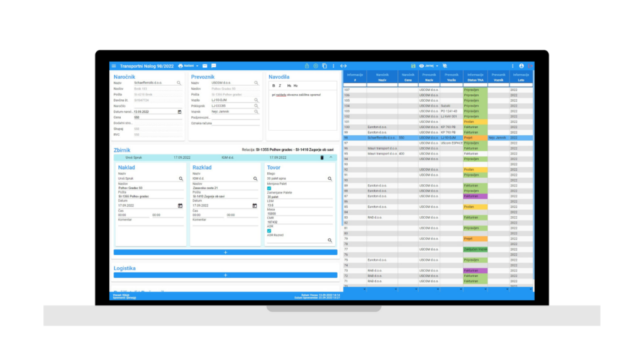The height and width of the screenshot is (362, 644).
Task: Click the plus bar under Zbirnik cards
Action: click(x=225, y=252)
